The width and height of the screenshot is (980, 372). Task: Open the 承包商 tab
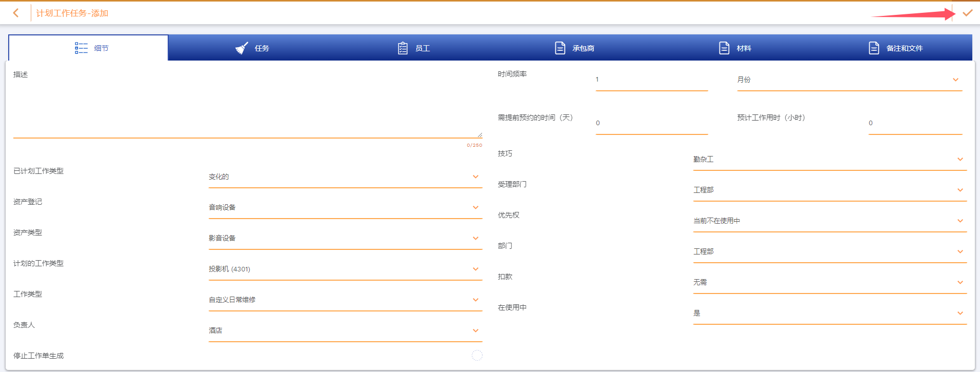pos(574,48)
